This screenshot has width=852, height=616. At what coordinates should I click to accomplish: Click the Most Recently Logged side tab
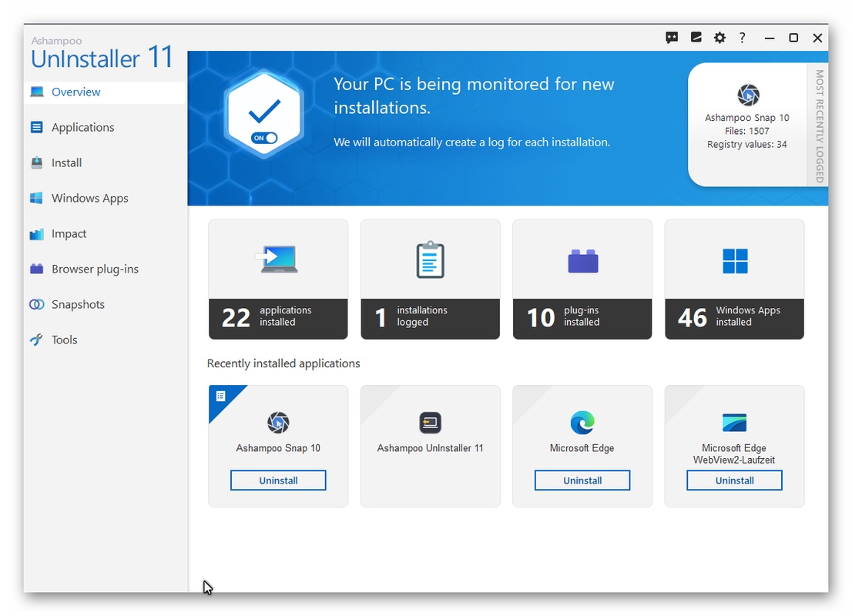point(819,126)
